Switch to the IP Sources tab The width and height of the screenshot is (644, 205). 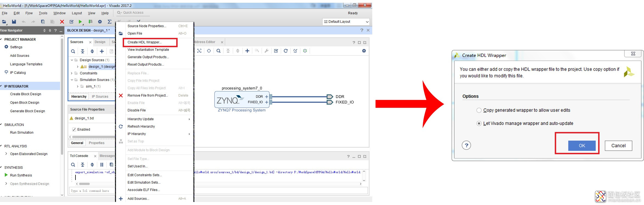100,97
